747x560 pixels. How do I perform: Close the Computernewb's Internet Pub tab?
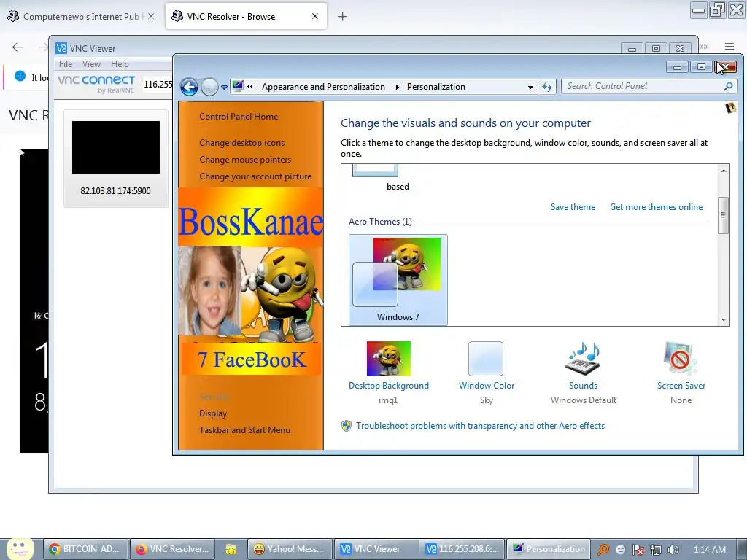pos(151,16)
